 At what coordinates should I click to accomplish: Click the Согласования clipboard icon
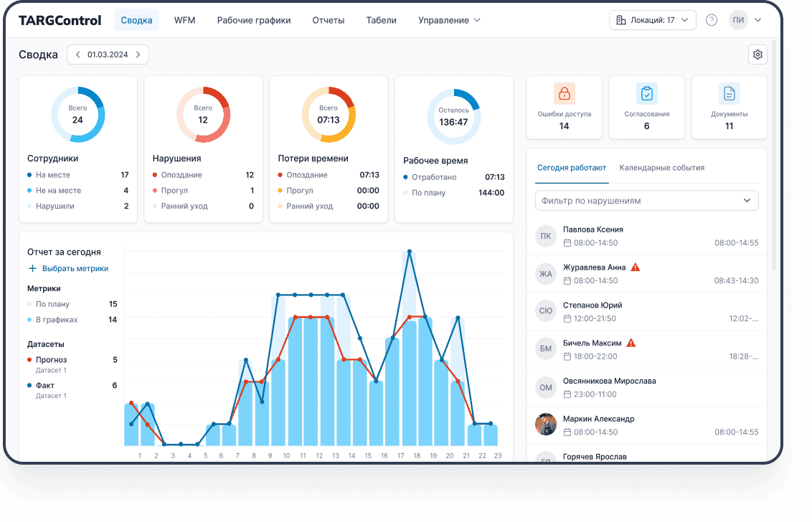pyautogui.click(x=647, y=94)
